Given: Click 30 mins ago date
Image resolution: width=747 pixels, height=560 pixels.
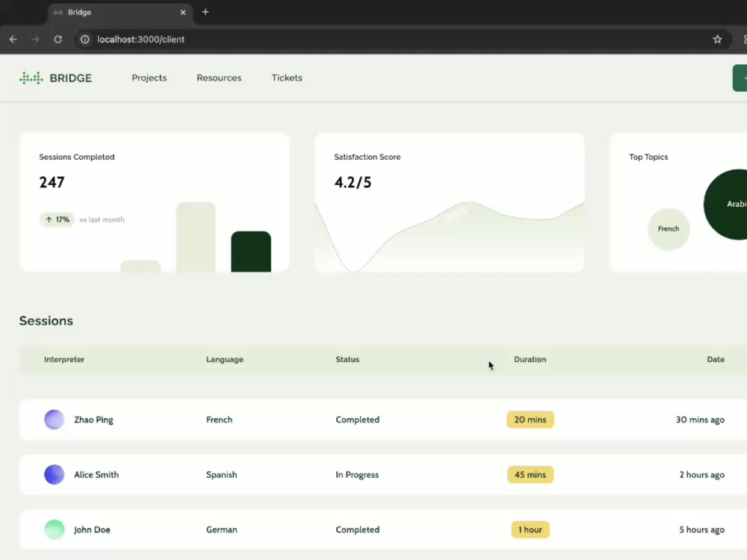Looking at the screenshot, I should point(700,420).
